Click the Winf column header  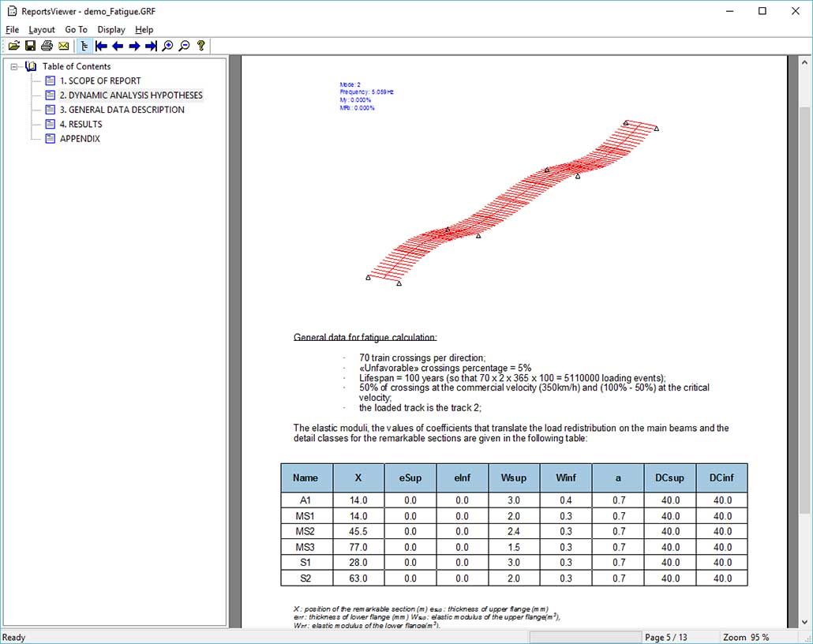pos(566,477)
